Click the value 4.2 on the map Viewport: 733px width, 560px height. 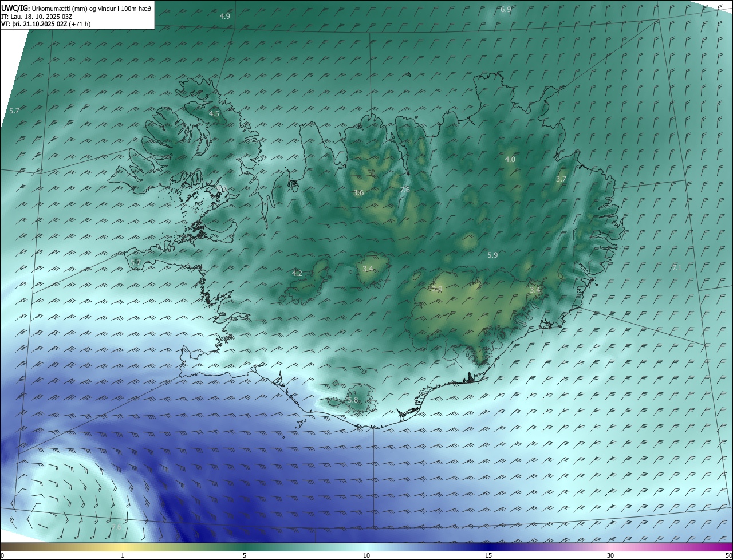pyautogui.click(x=297, y=273)
